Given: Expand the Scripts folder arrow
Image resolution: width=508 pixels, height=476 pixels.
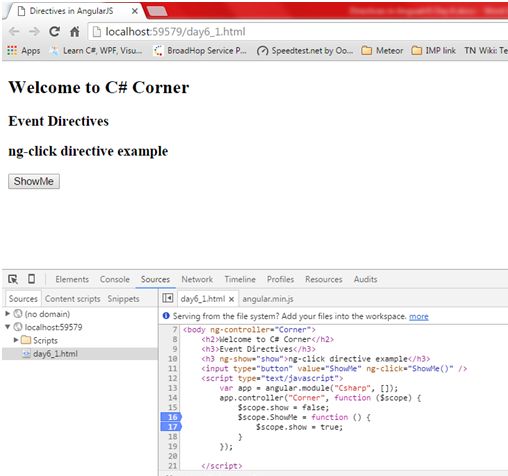Looking at the screenshot, I should point(16,340).
